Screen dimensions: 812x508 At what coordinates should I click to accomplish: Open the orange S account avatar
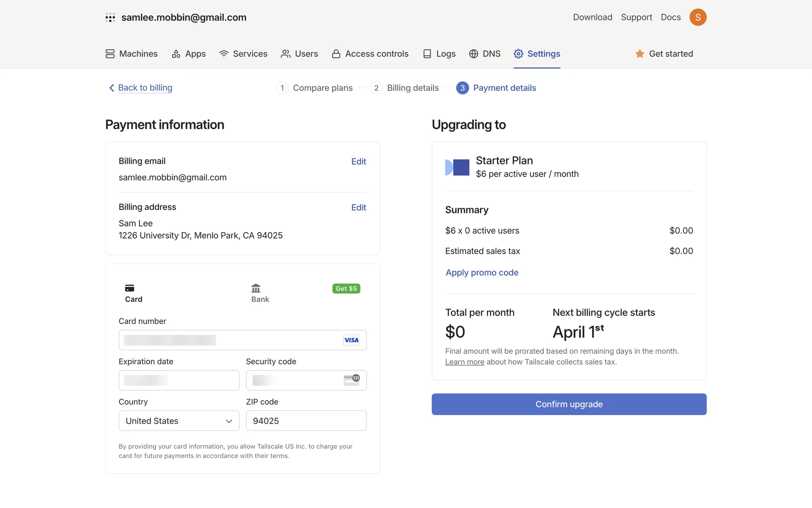[x=698, y=17]
